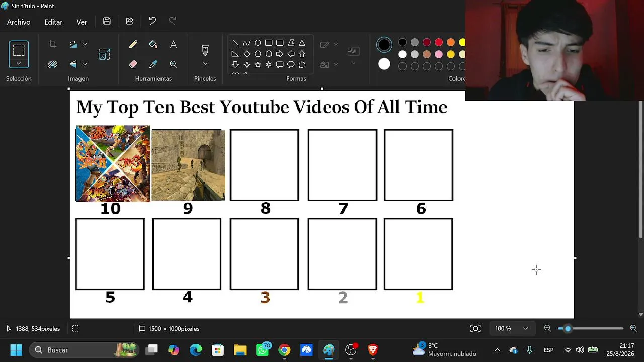Click the Jak and Daxter image in slot 10
This screenshot has height=362, width=644.
coord(113,163)
